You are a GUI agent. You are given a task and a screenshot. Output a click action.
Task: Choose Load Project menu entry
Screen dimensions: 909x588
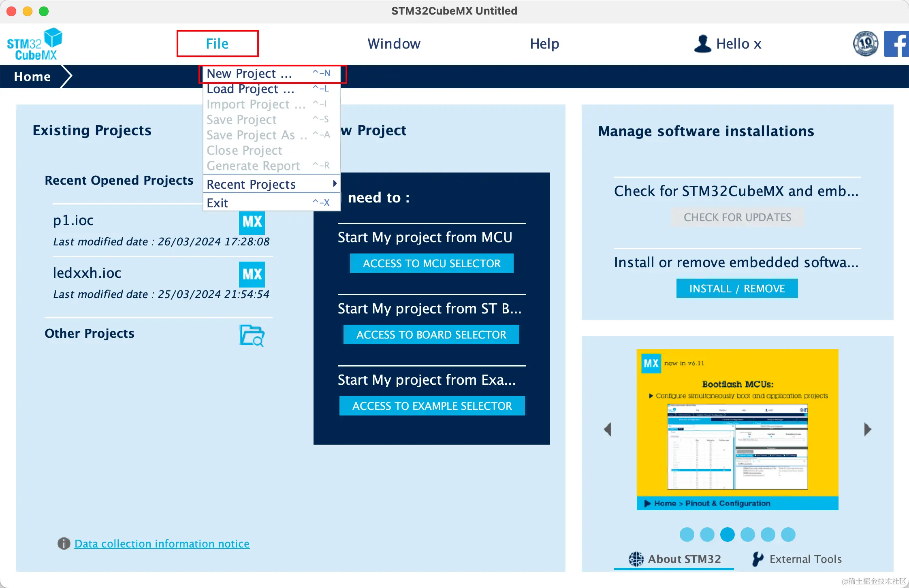272,89
